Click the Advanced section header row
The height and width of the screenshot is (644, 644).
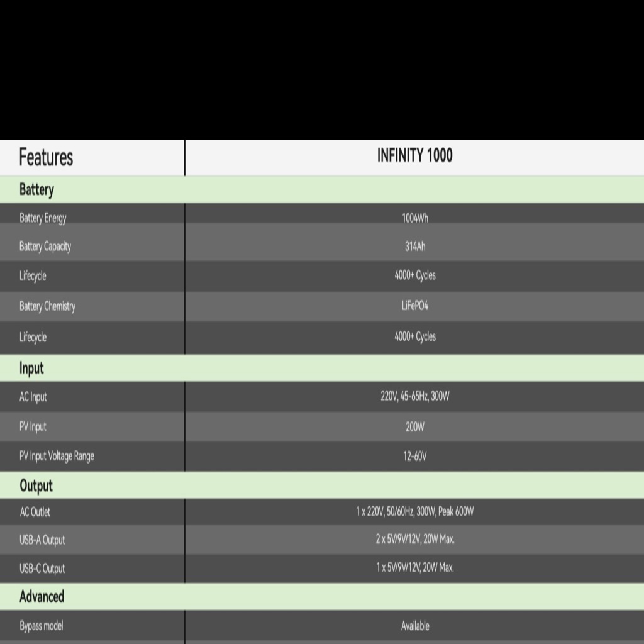[x=322, y=597]
